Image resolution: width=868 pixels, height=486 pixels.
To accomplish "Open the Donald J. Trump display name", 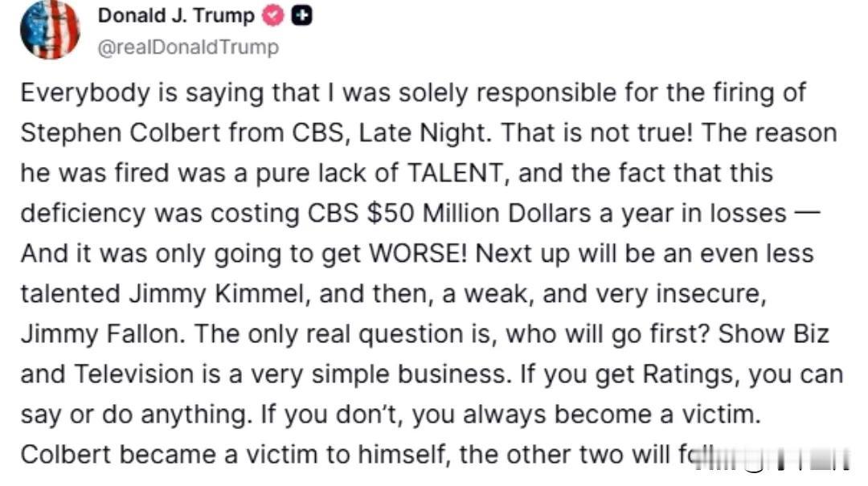I will (x=176, y=15).
